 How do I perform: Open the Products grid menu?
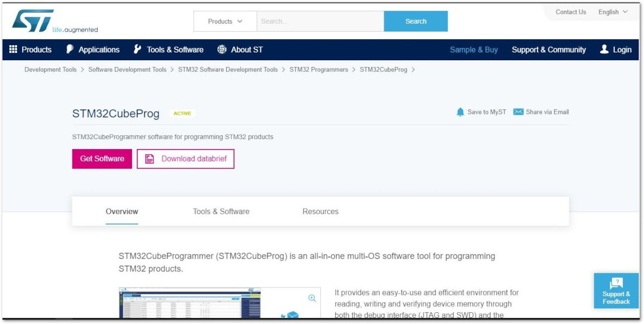pos(31,49)
